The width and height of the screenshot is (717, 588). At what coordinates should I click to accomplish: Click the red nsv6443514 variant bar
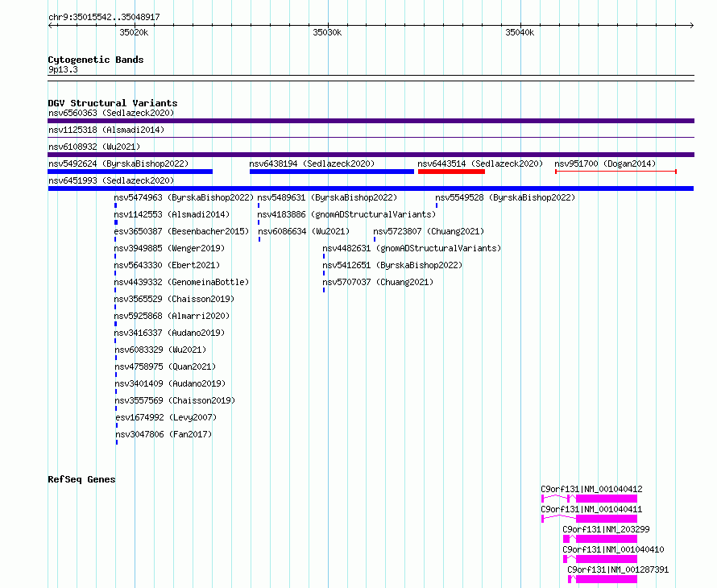pyautogui.click(x=451, y=172)
